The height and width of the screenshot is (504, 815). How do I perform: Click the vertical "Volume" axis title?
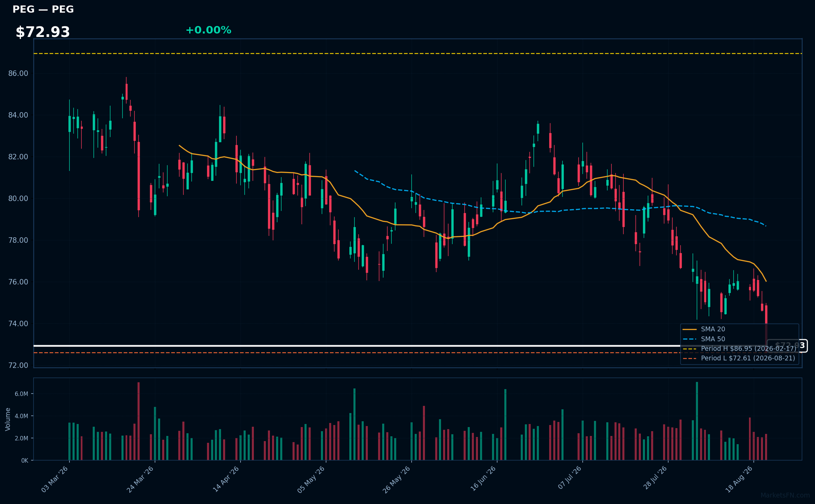(x=8, y=419)
